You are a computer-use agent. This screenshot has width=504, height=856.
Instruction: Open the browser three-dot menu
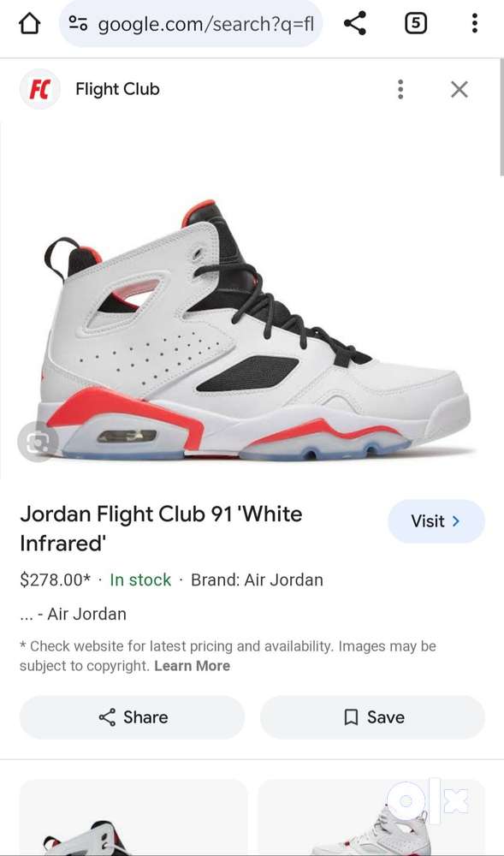coord(475,23)
